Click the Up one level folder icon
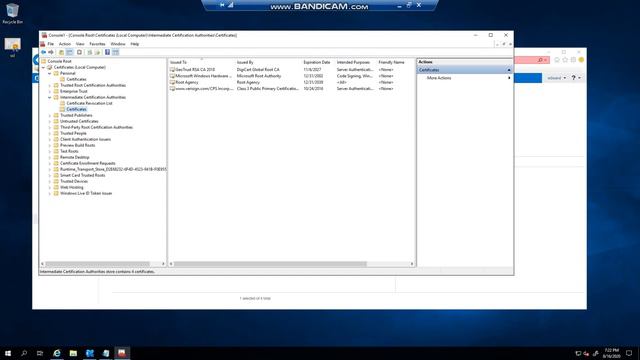The image size is (640, 360). 61,52
